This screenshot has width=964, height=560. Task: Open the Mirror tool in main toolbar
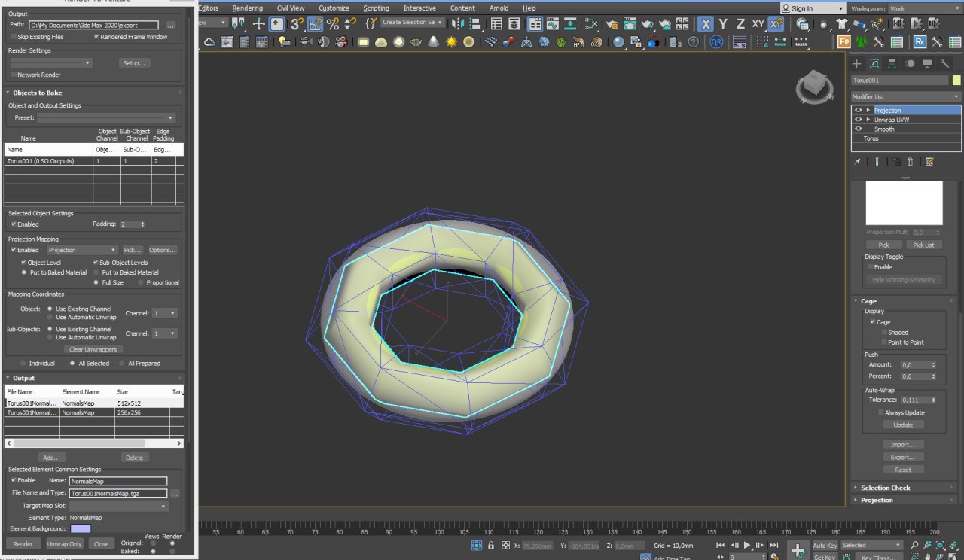pos(458,24)
